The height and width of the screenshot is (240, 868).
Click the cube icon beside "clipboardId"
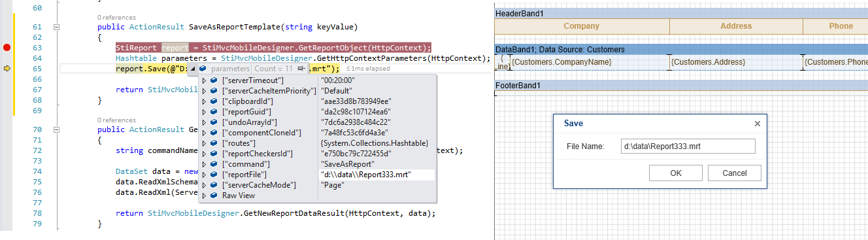coord(214,101)
